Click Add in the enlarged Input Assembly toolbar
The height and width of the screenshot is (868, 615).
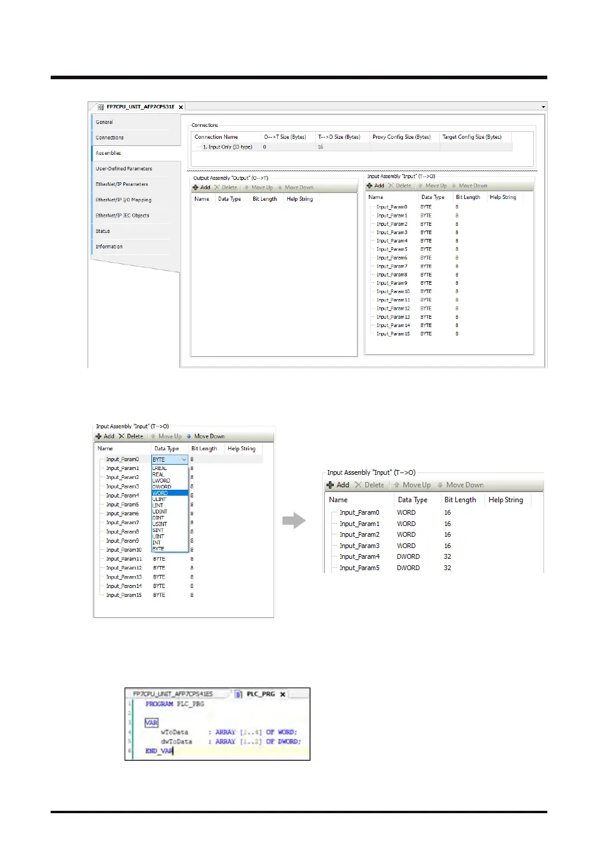coord(338,485)
